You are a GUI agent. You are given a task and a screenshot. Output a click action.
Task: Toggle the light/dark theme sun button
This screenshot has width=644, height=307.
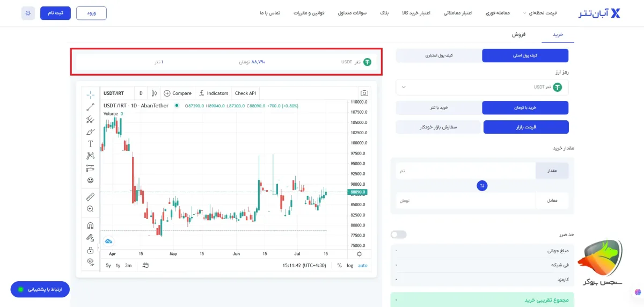28,13
